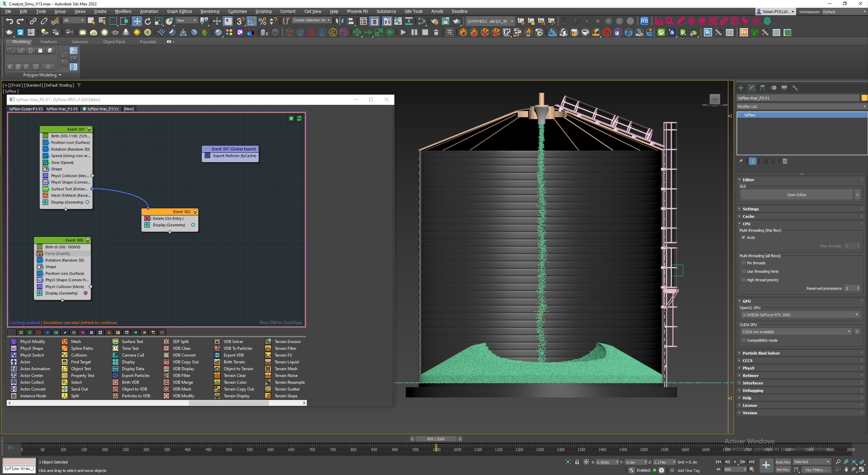Select the Move transform tool
Screen dimensions: 868x475
coord(137,21)
